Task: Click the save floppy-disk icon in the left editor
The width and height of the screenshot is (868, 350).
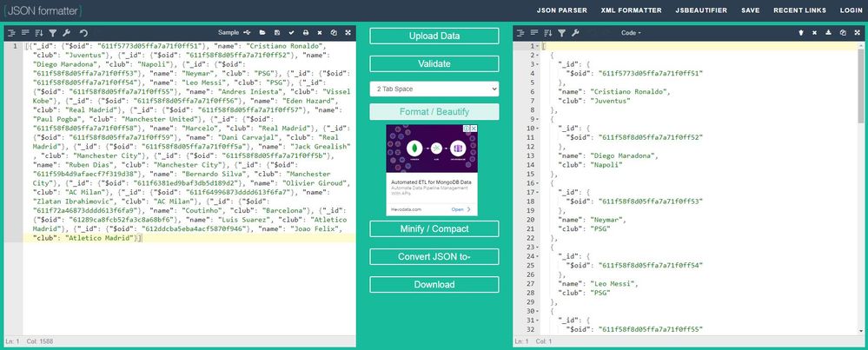Action: point(277,33)
